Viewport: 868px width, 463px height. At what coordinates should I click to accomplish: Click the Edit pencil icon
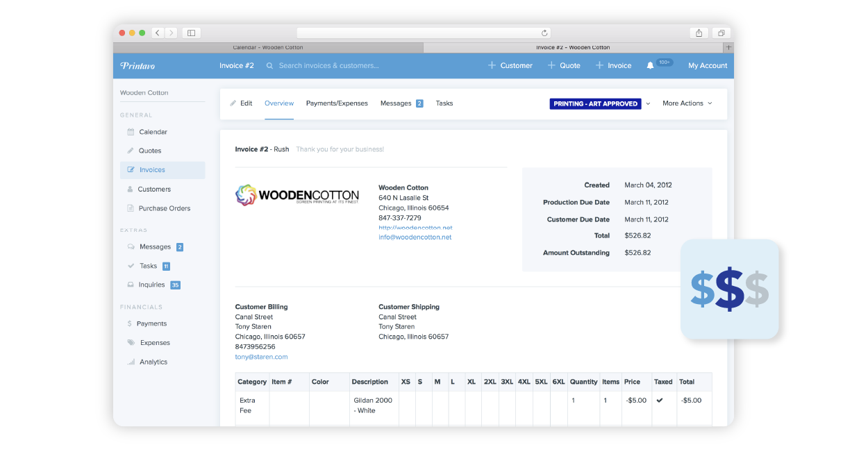[x=233, y=103]
